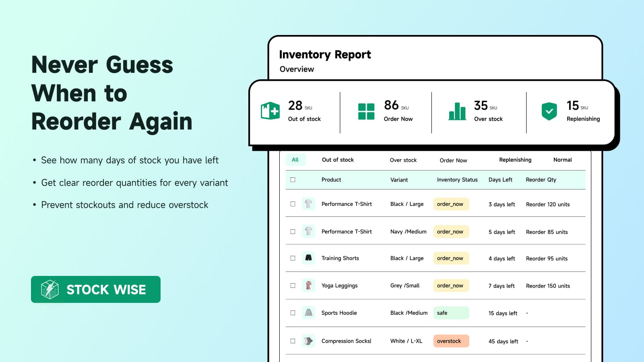Click the Overview subtitle
Viewport: 644px width, 362px height.
(x=297, y=69)
